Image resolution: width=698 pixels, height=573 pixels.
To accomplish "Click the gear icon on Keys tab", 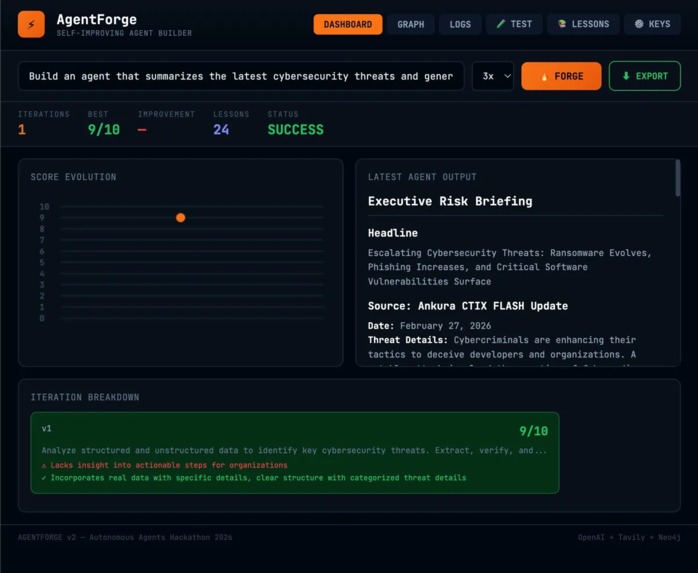I will [639, 24].
